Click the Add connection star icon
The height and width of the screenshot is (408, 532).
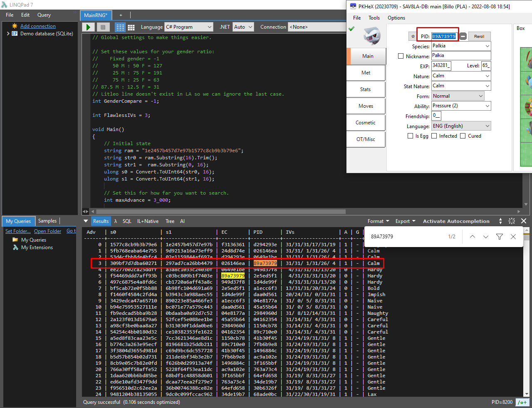[15, 26]
